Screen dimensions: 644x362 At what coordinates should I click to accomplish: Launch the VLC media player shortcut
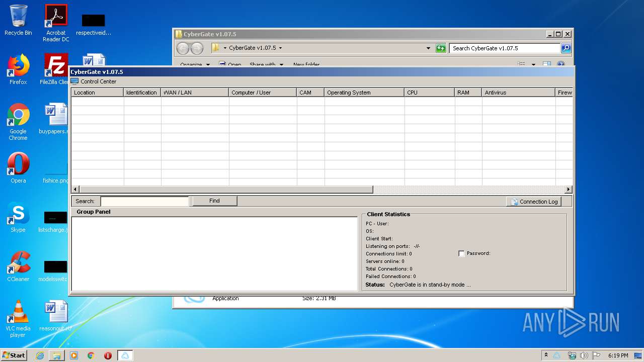(18, 319)
